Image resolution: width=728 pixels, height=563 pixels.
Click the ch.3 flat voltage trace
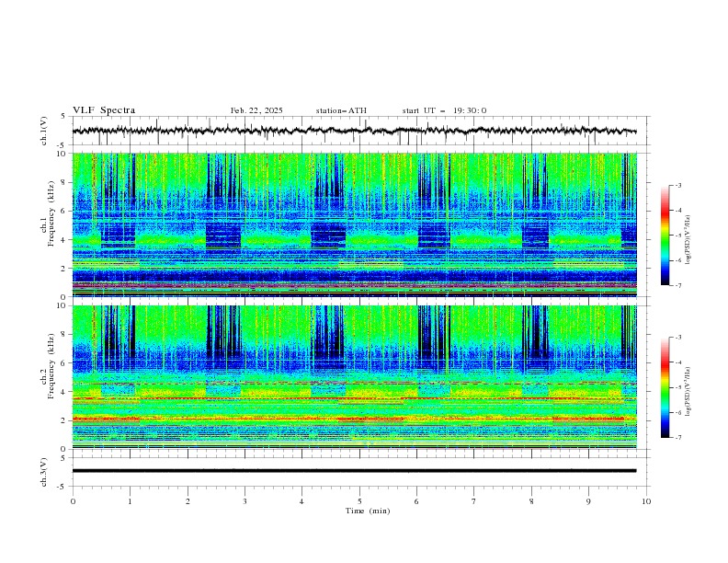point(354,471)
